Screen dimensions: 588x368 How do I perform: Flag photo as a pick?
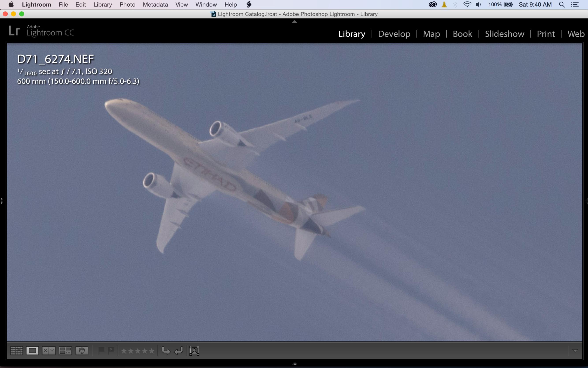click(101, 351)
